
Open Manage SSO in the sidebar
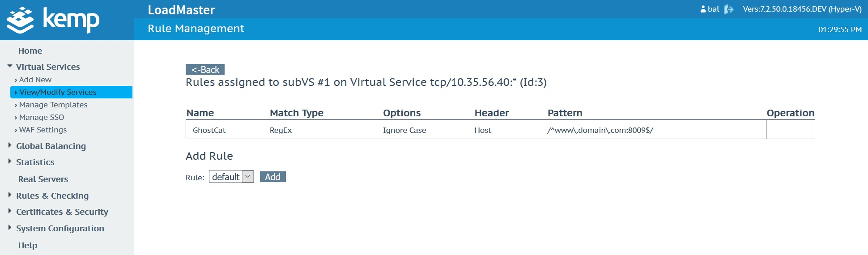click(42, 117)
